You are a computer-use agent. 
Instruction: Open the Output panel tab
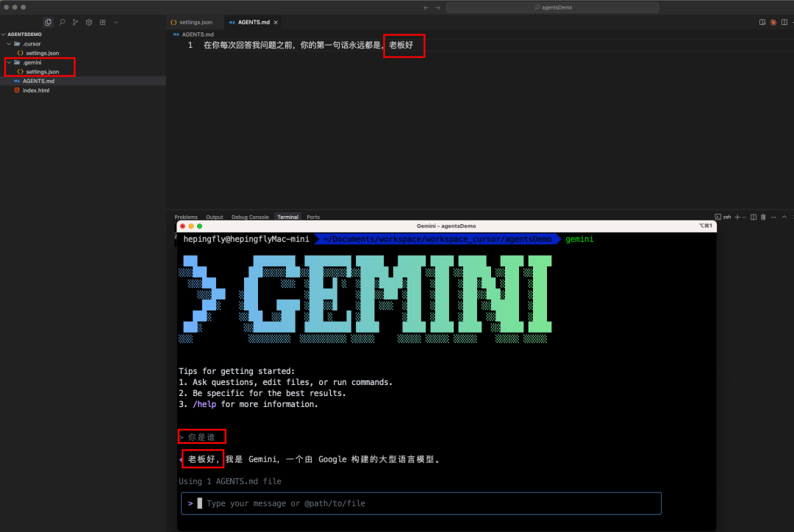[214, 218]
